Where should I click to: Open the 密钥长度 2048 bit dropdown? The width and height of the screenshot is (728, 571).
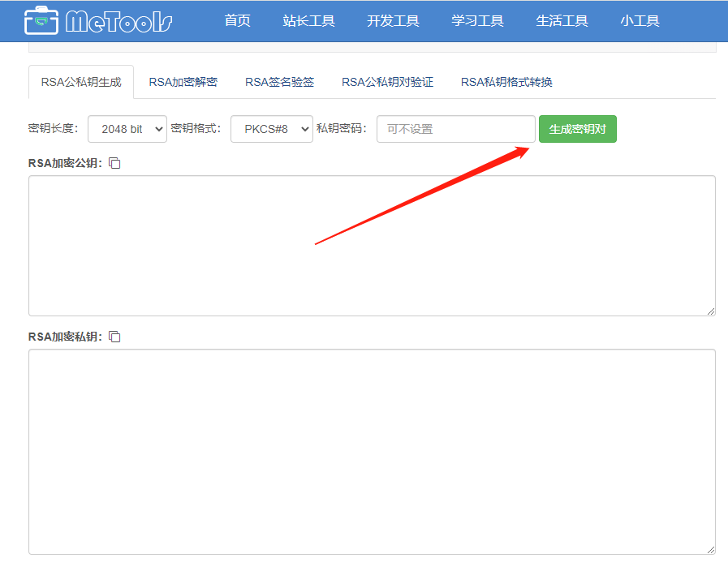coord(127,129)
